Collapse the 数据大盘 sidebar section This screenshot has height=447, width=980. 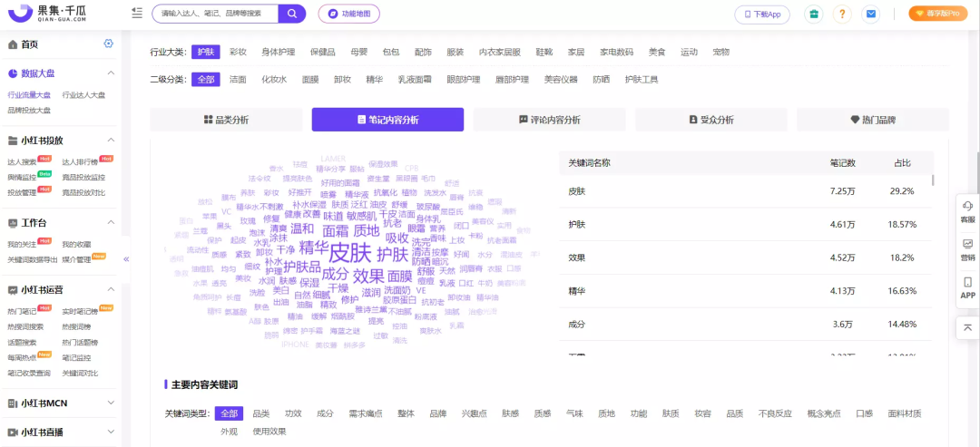112,73
